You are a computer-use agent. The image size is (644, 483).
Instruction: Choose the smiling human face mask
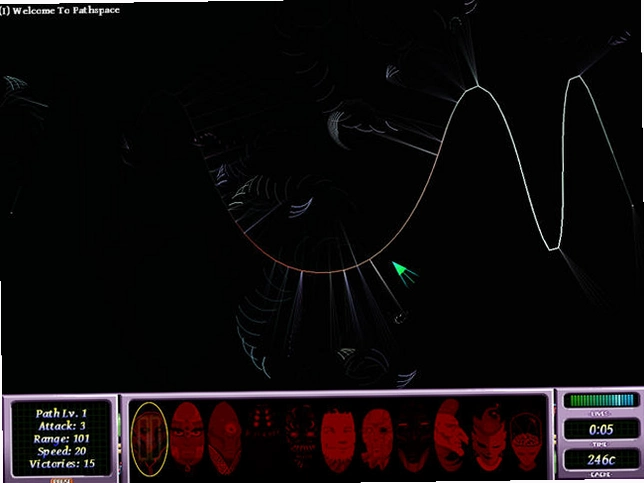338,439
